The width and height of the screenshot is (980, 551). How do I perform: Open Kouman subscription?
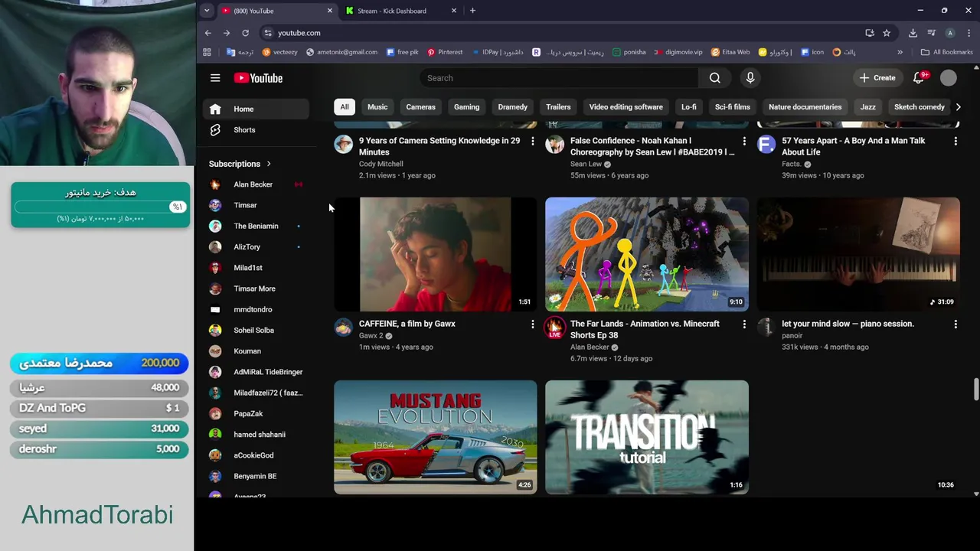pyautogui.click(x=256, y=351)
